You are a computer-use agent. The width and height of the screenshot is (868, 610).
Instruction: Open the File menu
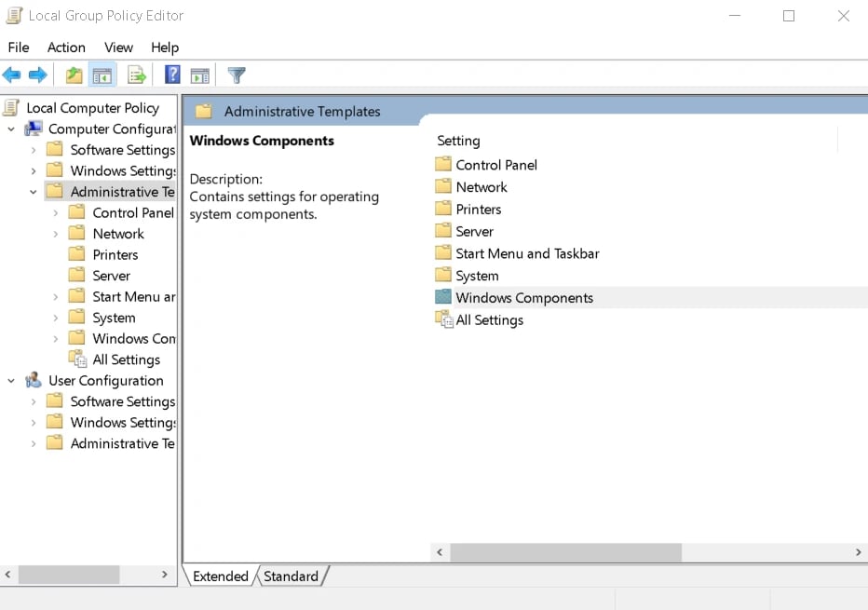pos(19,47)
